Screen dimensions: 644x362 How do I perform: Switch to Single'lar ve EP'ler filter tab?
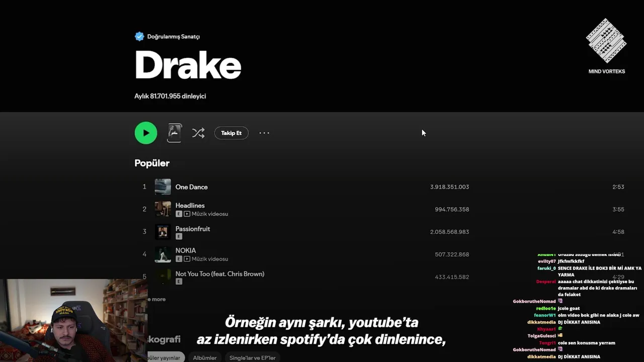pyautogui.click(x=253, y=357)
